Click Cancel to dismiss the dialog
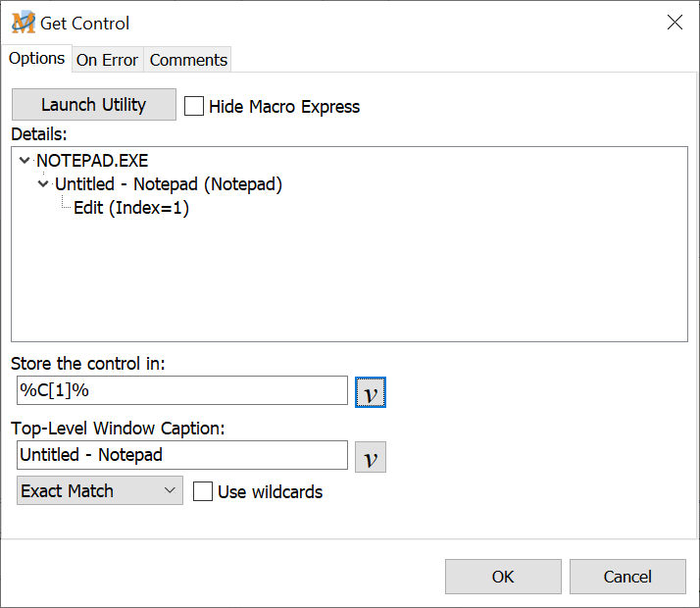Screen dimensions: 700x608 click(x=626, y=577)
